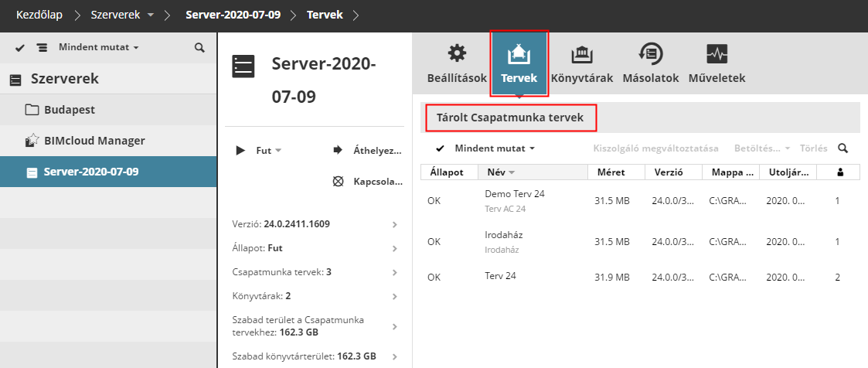868x368 pixels.
Task: Expand the Szabad könyvtárterület row chevron
Action: pos(395,356)
